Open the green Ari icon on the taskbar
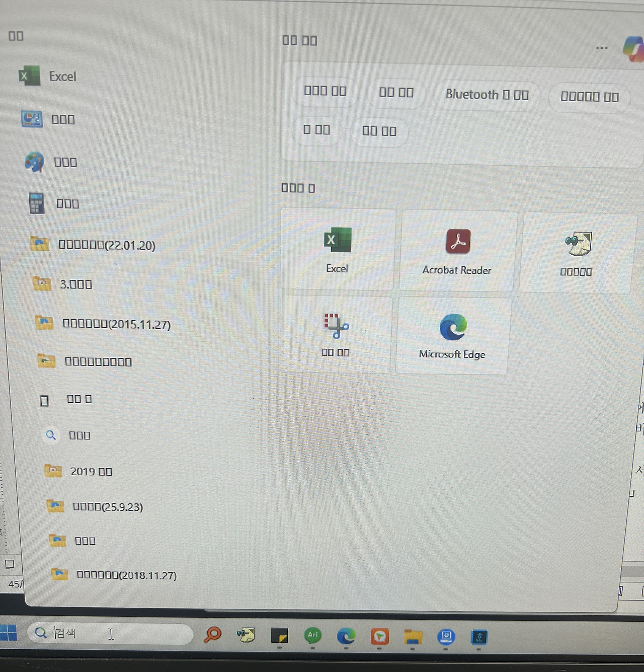This screenshot has width=644, height=672. [x=313, y=636]
